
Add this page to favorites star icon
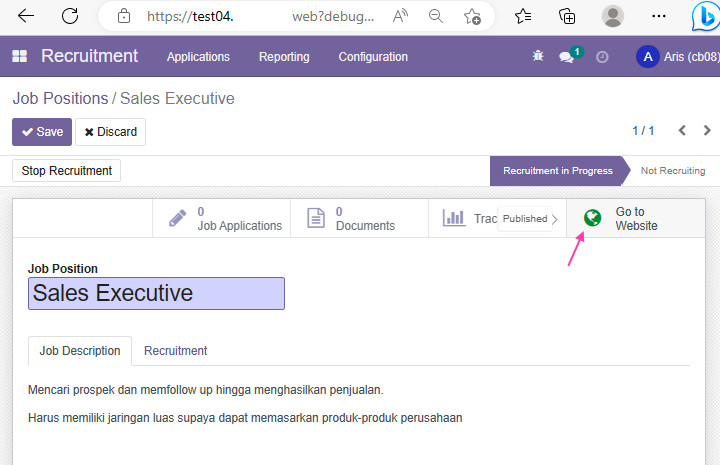[472, 17]
